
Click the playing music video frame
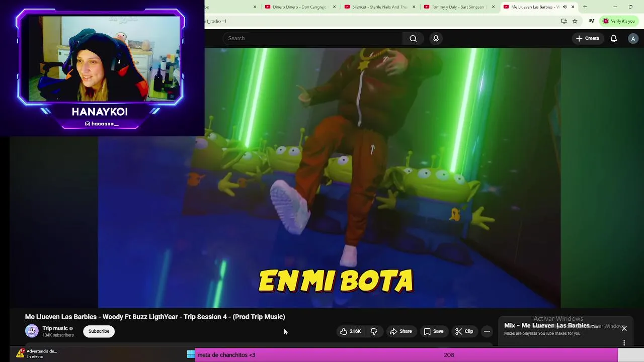329,177
